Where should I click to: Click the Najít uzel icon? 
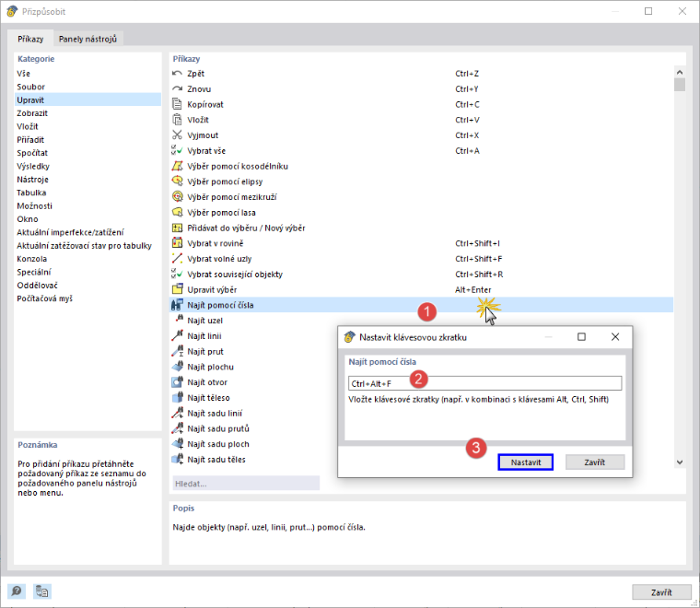tap(178, 320)
